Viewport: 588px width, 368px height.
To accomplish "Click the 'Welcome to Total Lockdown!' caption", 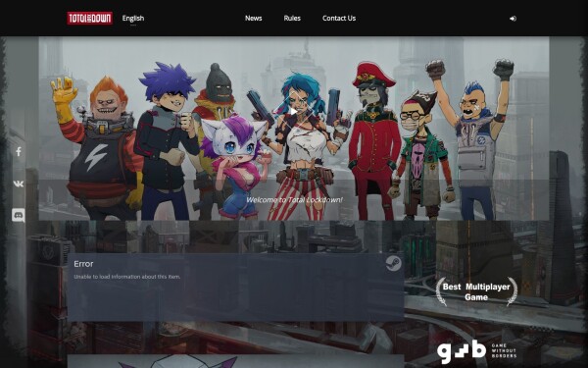I will [x=294, y=200].
